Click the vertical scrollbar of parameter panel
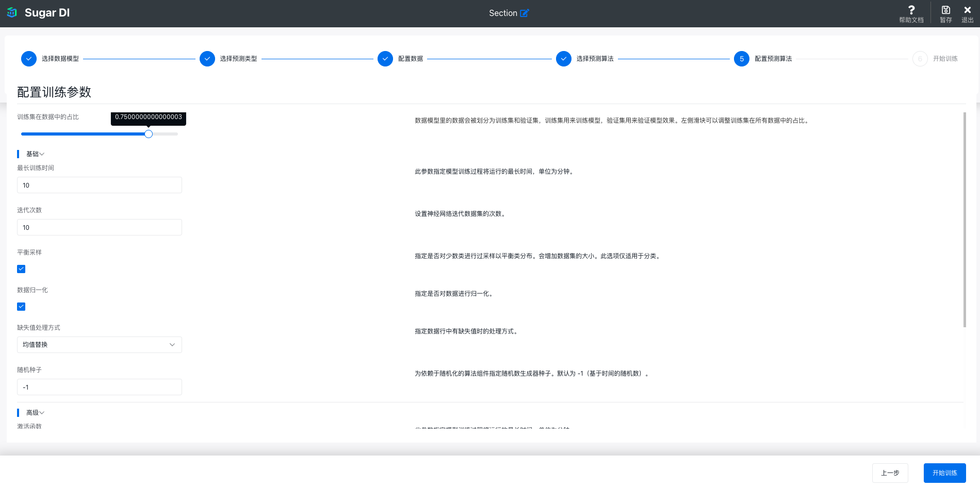This screenshot has height=488, width=980. pos(965,220)
